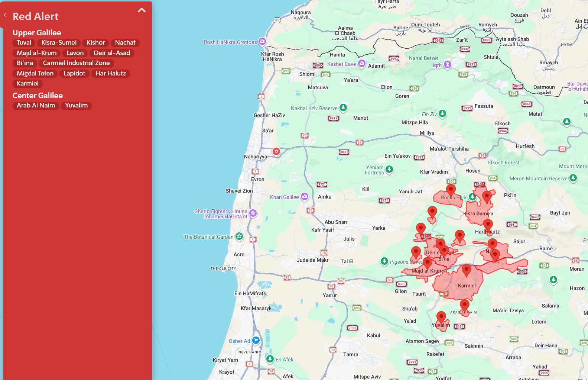Select the Kisra-Sumei chip in the alert list
The image size is (588, 380).
[x=59, y=43]
